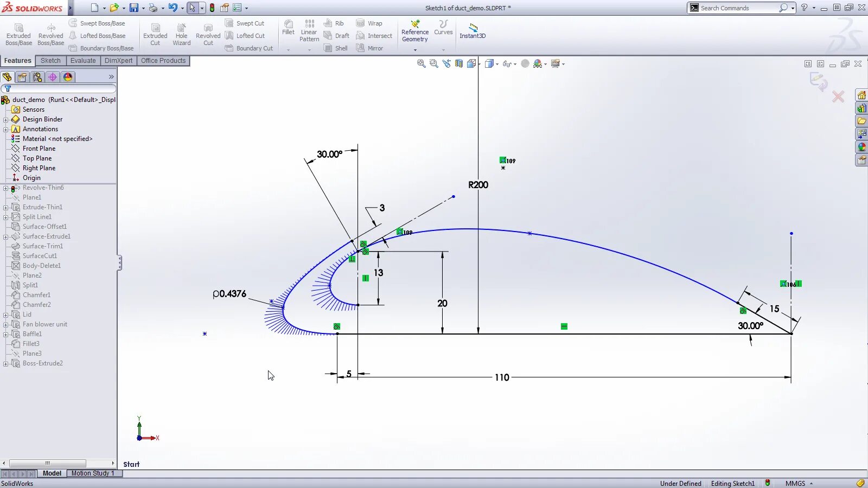Image resolution: width=868 pixels, height=488 pixels.
Task: Open the File Properties icon
Action: [225, 8]
